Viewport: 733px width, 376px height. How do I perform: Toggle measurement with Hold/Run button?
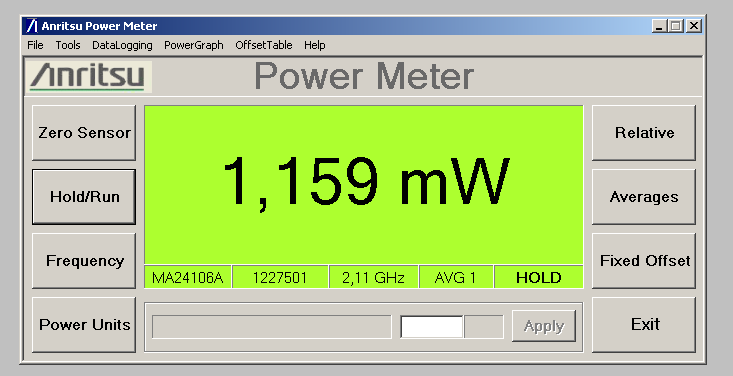pyautogui.click(x=84, y=197)
